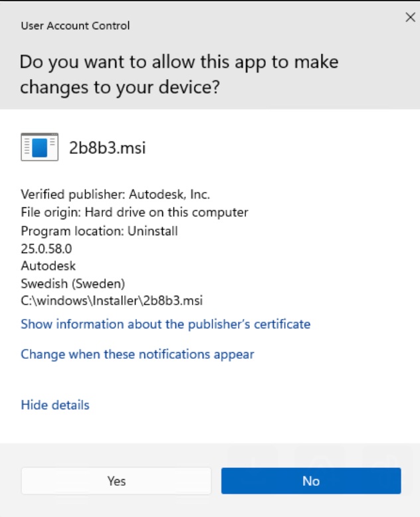
Task: Click the version number 25.0.58.0
Action: [46, 249]
